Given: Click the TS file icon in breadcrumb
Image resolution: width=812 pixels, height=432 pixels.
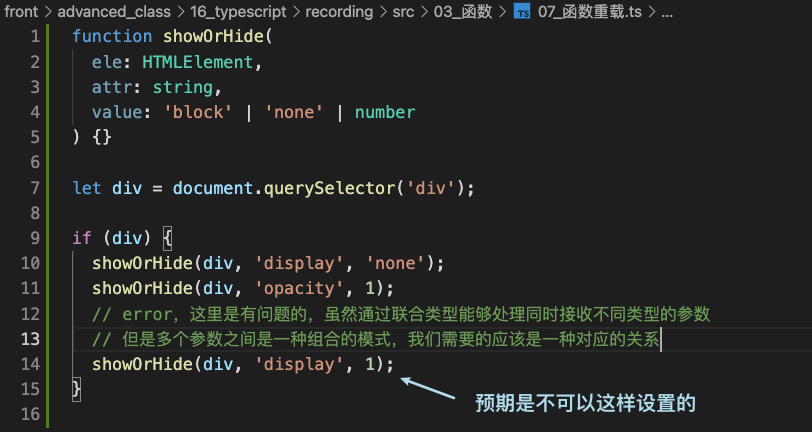Looking at the screenshot, I should pos(522,12).
